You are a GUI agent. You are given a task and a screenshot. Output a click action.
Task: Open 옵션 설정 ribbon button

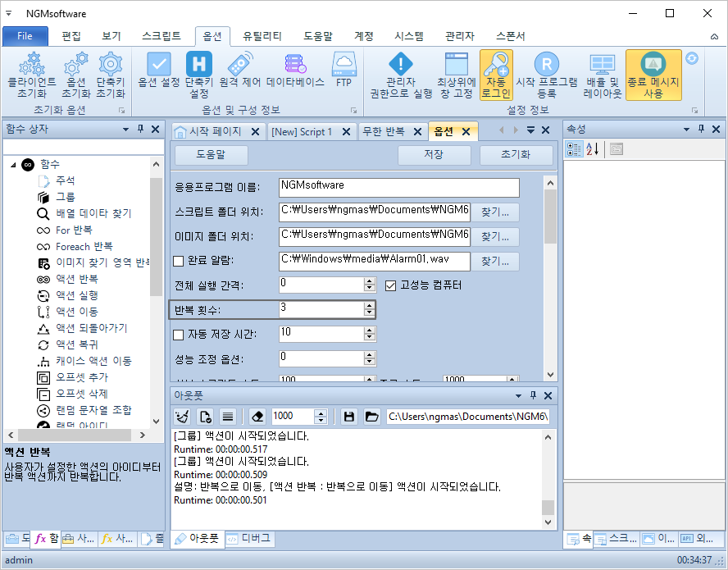(x=159, y=71)
